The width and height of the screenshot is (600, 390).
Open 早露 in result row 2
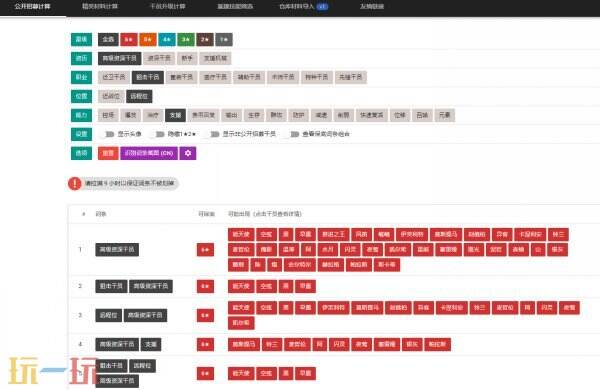(x=305, y=286)
